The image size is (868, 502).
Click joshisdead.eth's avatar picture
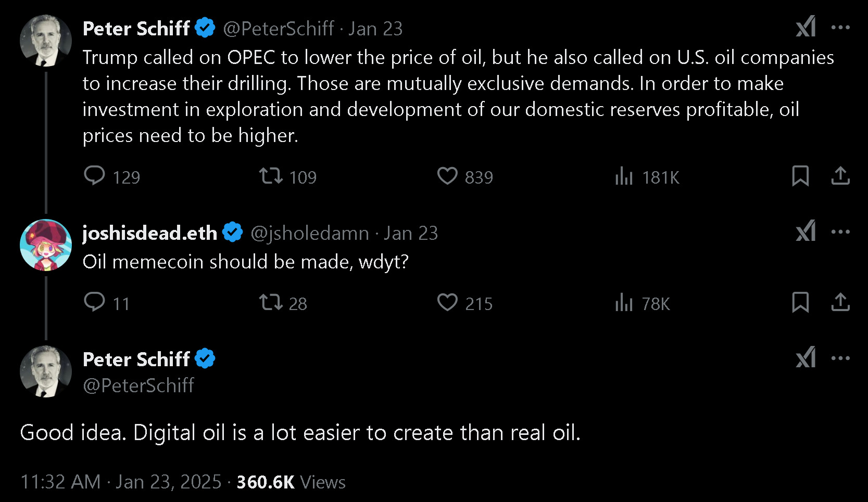click(46, 245)
